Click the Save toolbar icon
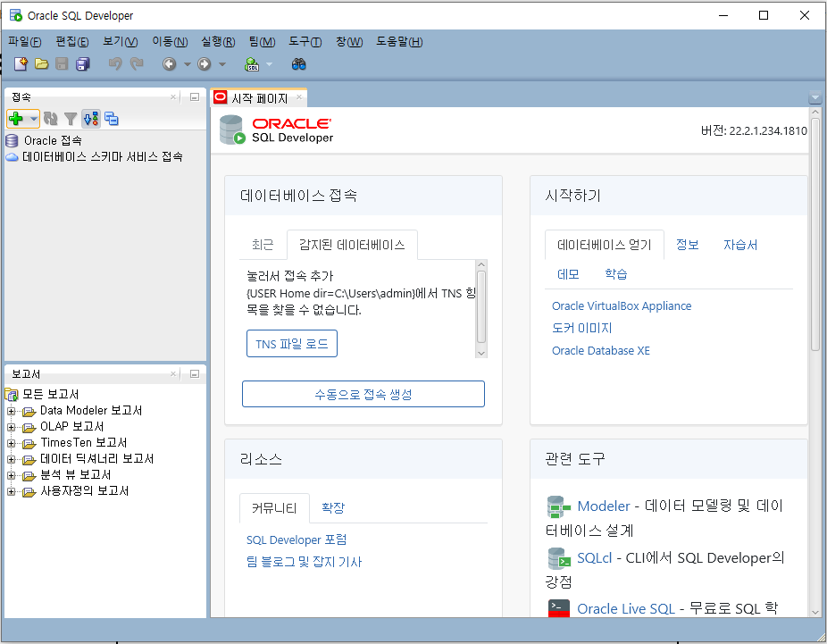Viewport: 827px width, 644px height. pyautogui.click(x=62, y=63)
